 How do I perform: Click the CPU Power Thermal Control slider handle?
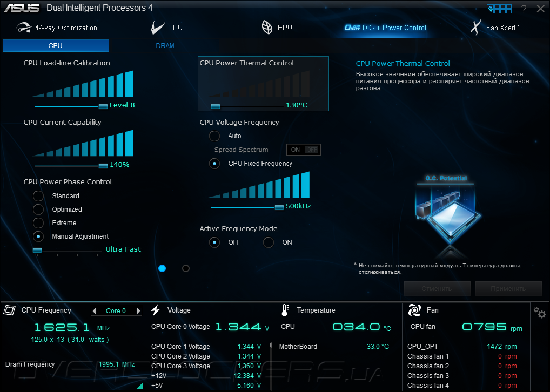click(x=216, y=106)
